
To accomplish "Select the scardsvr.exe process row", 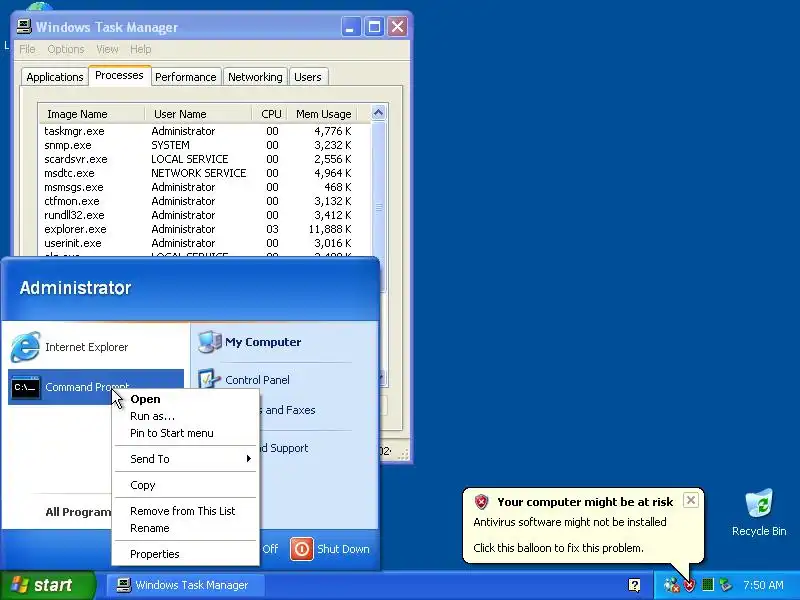I will [x=205, y=159].
